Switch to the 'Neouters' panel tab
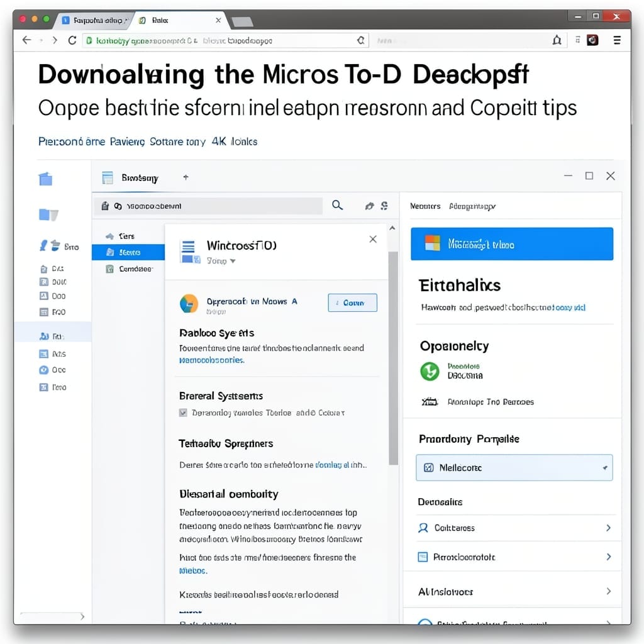The width and height of the screenshot is (644, 644). [x=425, y=206]
